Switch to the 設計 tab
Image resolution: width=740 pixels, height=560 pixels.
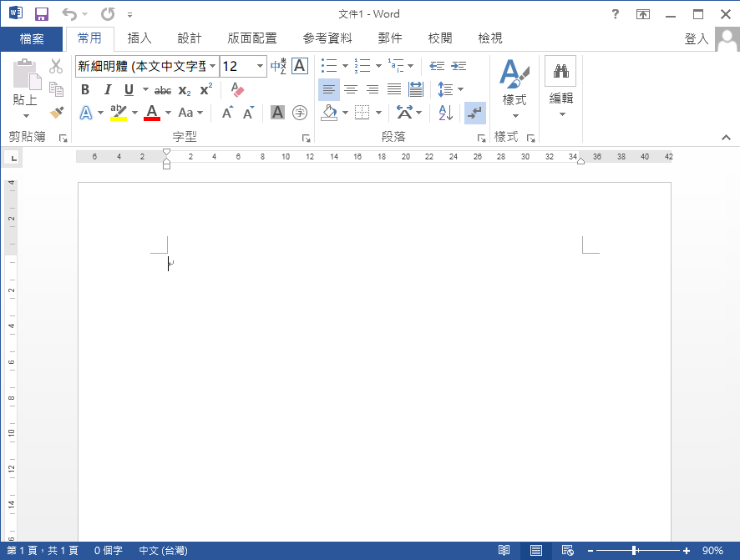click(x=190, y=38)
